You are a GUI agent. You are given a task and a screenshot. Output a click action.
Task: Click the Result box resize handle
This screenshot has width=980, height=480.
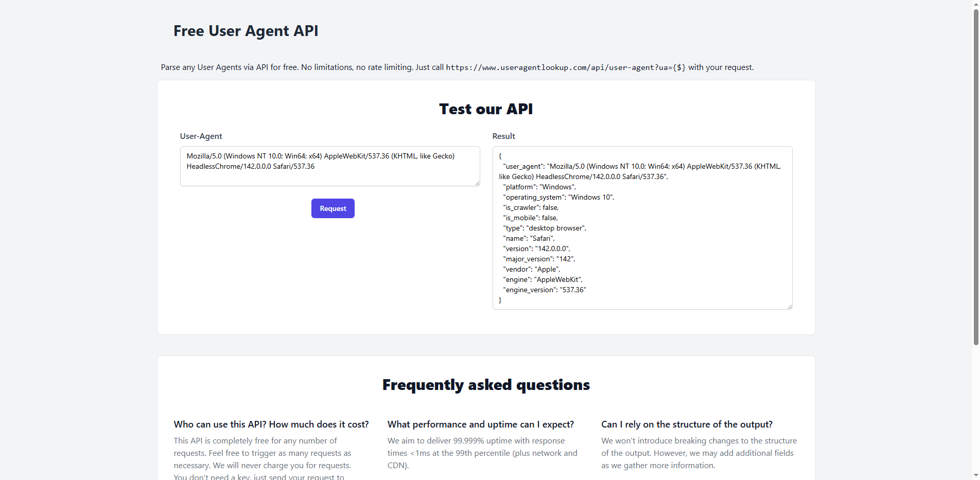pyautogui.click(x=790, y=306)
